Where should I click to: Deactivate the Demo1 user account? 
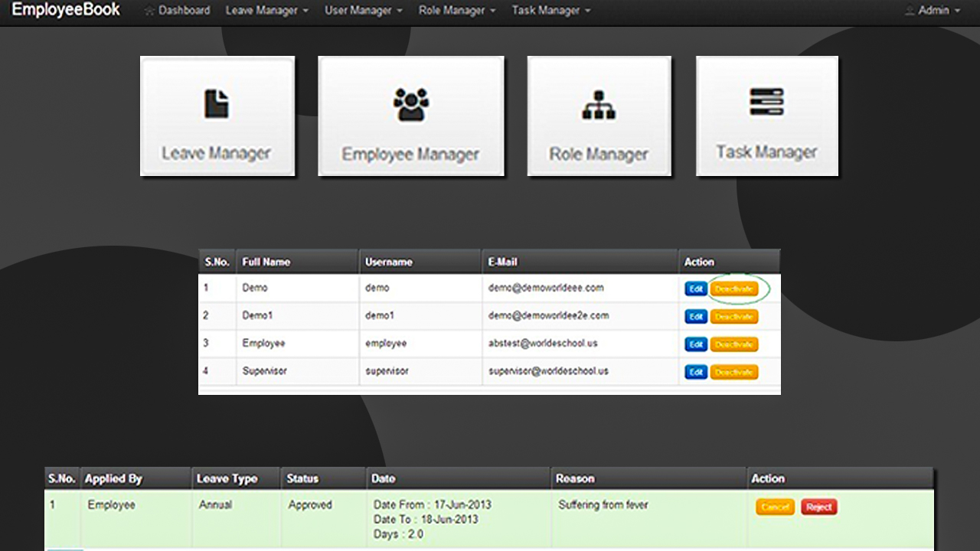pyautogui.click(x=733, y=317)
